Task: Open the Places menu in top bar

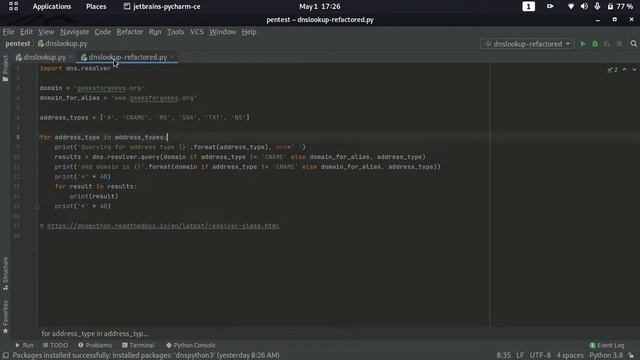Action: 96,7
